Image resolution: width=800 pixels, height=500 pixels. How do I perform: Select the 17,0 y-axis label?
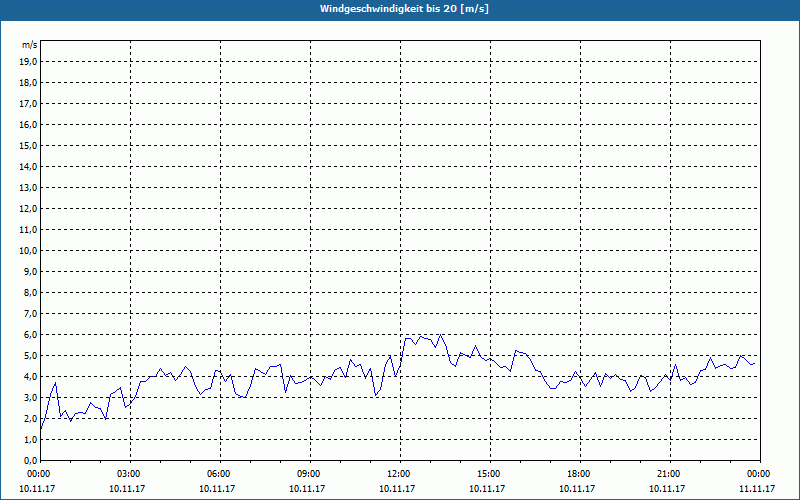pos(29,104)
